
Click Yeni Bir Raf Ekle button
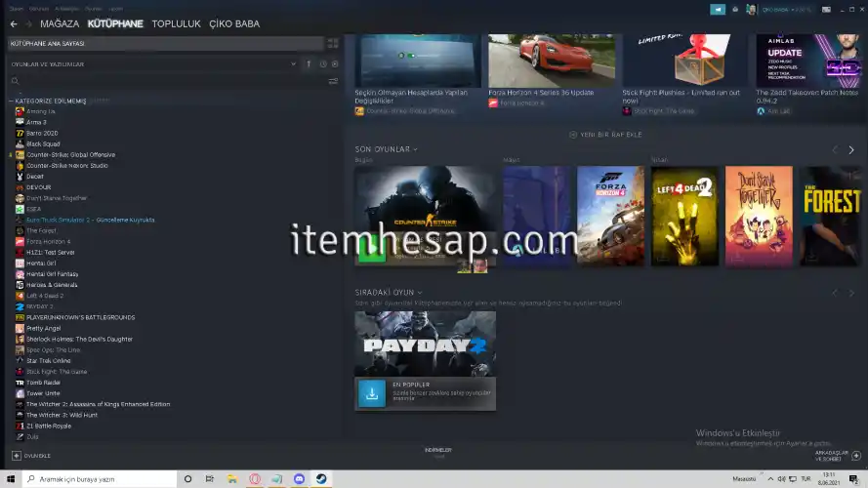(x=605, y=135)
